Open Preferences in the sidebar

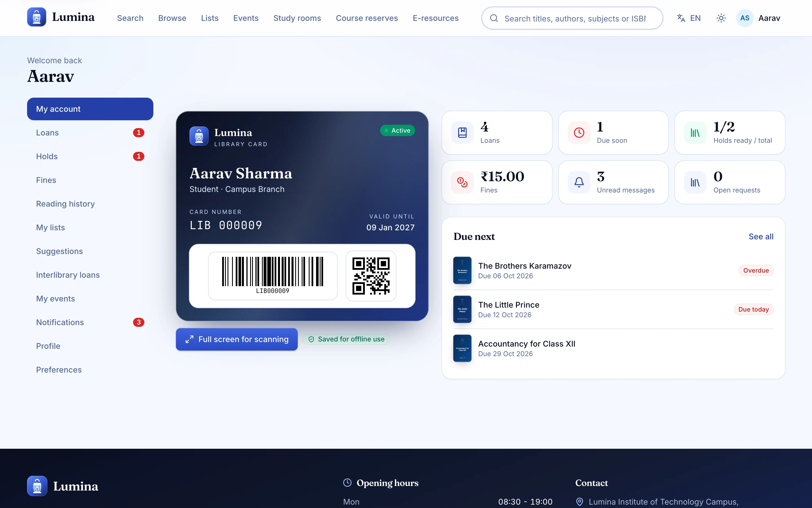(x=90, y=370)
